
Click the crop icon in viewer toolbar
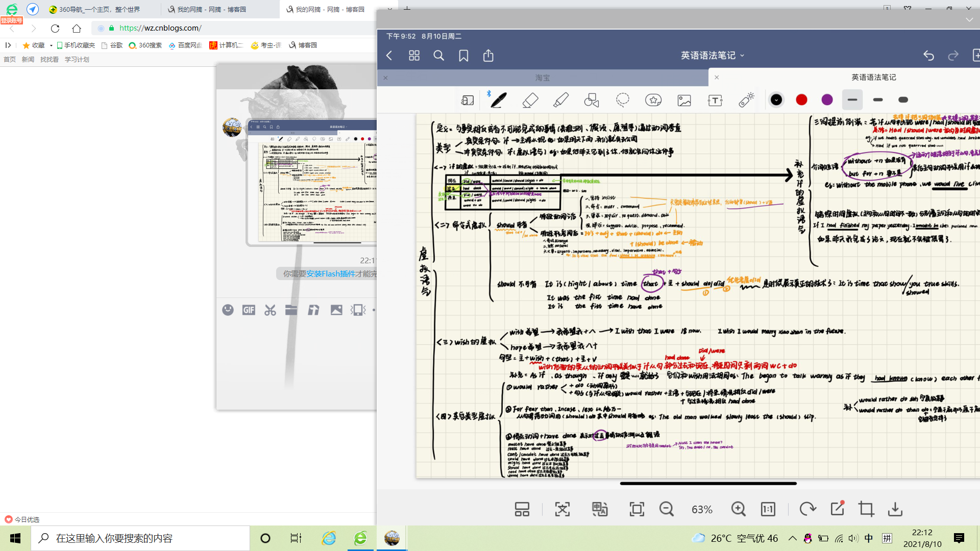click(866, 509)
